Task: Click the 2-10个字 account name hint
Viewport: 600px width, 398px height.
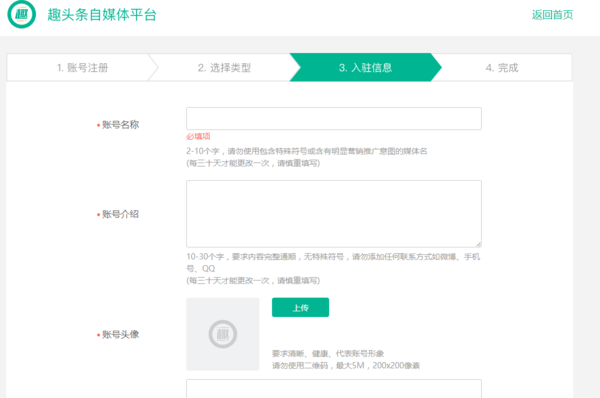Action: [x=307, y=151]
